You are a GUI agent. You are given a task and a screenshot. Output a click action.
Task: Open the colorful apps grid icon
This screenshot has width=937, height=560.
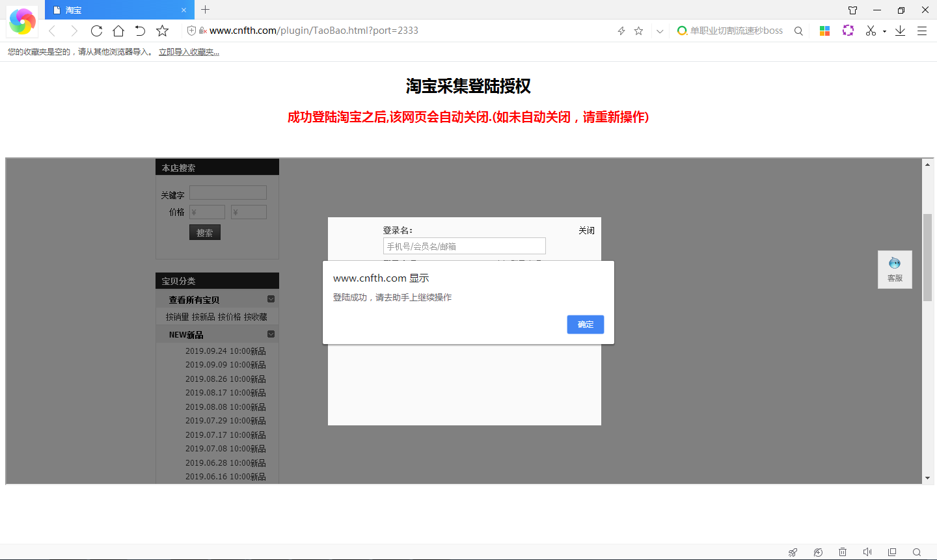pos(824,31)
